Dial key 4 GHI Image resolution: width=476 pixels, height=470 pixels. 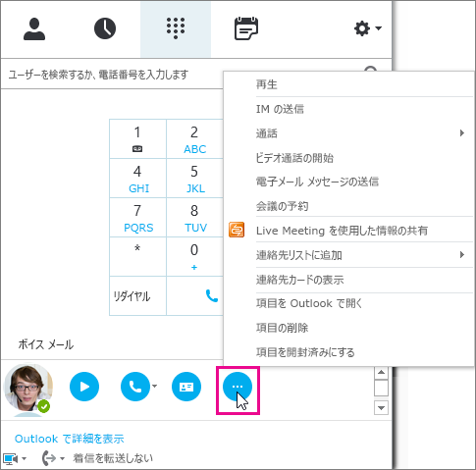137,179
